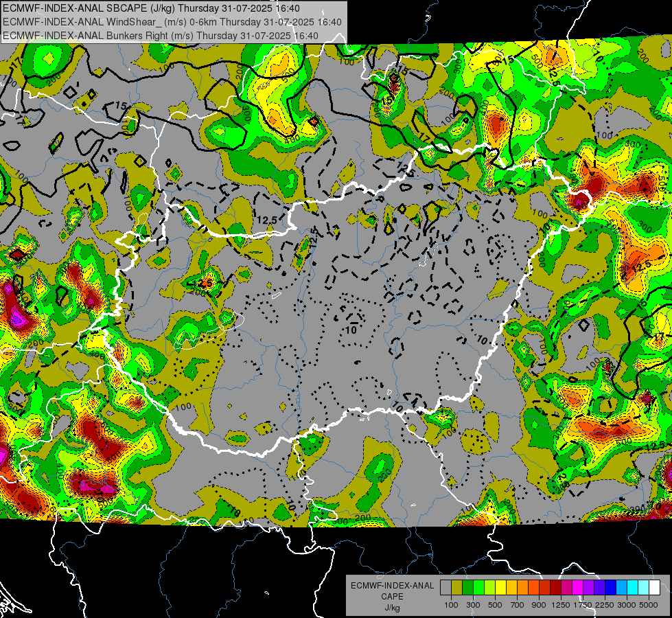The height and width of the screenshot is (618, 672).
Task: Select the SBCAPE title line at top
Action: click(x=151, y=8)
